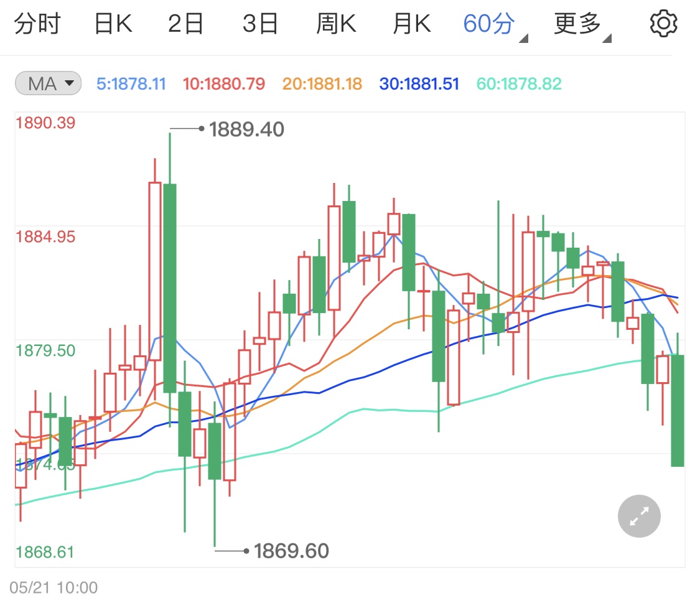The width and height of the screenshot is (700, 603).
Task: Expand the 更多 more options dropdown
Action: click(x=582, y=25)
